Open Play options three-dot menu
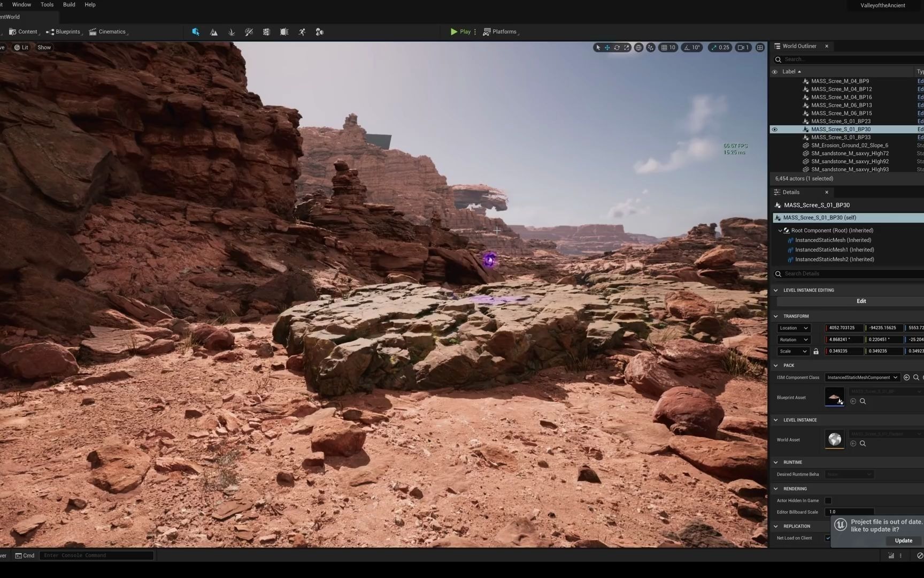 click(475, 32)
